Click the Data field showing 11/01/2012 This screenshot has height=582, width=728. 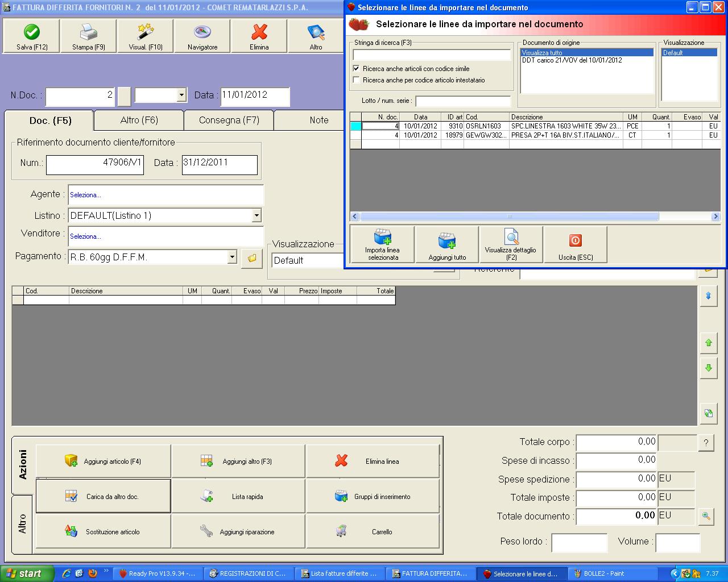[255, 97]
